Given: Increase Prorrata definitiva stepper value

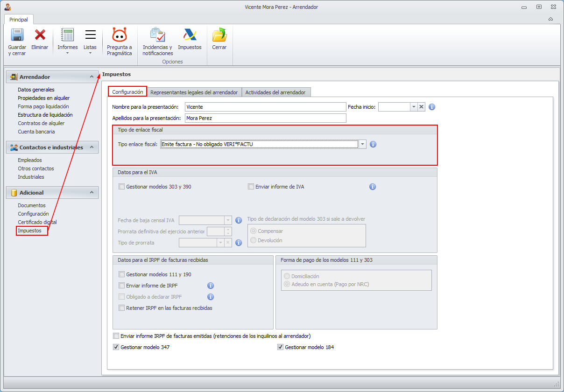Looking at the screenshot, I should (x=228, y=229).
